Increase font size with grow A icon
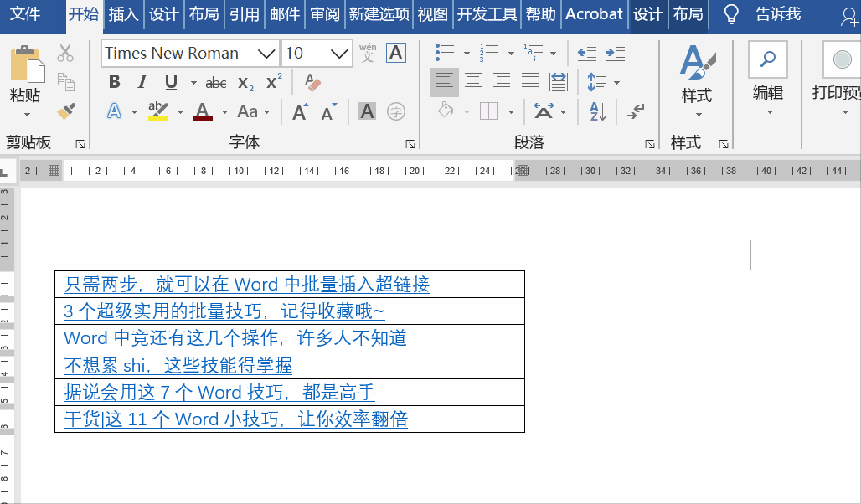The width and height of the screenshot is (861, 504). (x=300, y=111)
